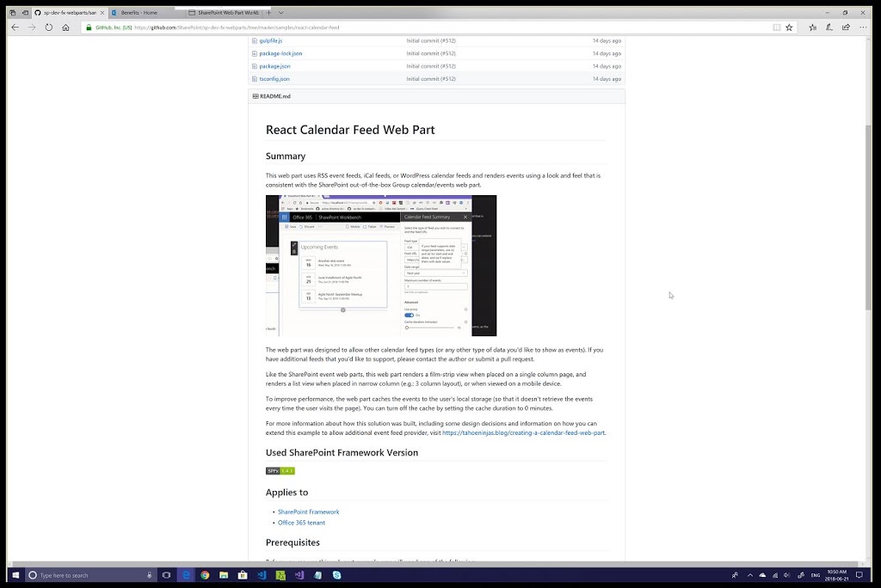The image size is (881, 588).
Task: Refresh the GitHub page
Action: click(49, 28)
